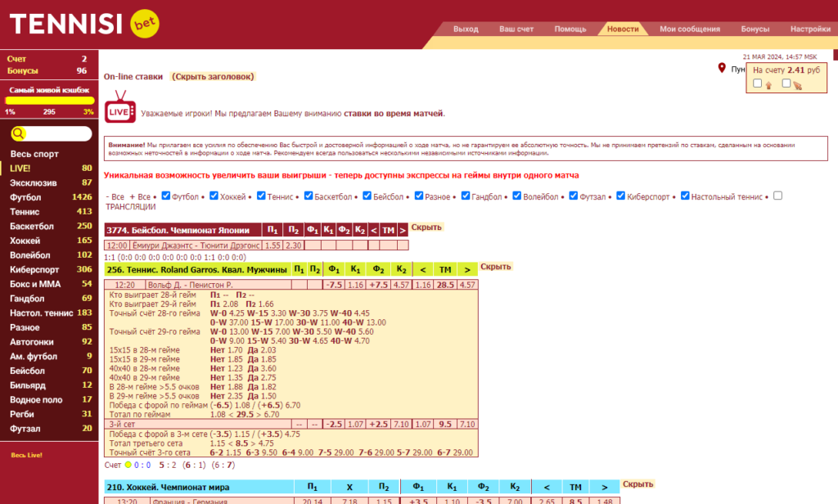This screenshot has height=504, width=838.
Task: Click total 9.5 in 3-й сет row
Action: (x=444, y=424)
